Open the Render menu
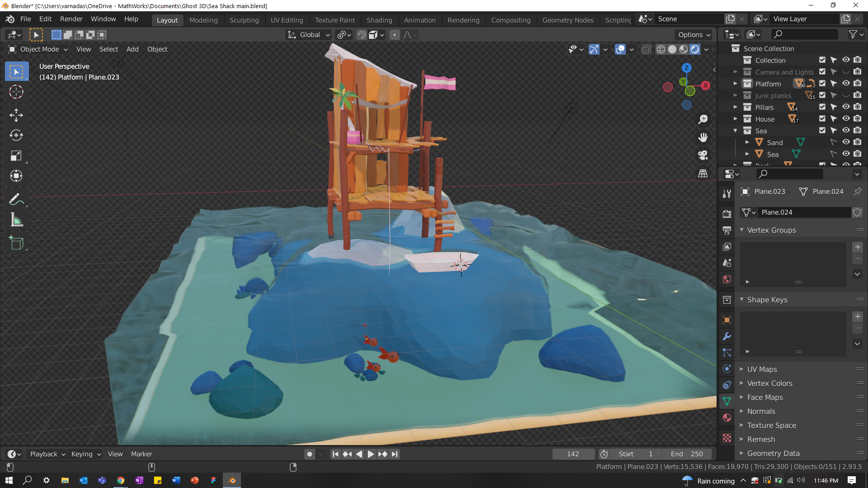Screen dimensions: 868x488 pos(71,19)
